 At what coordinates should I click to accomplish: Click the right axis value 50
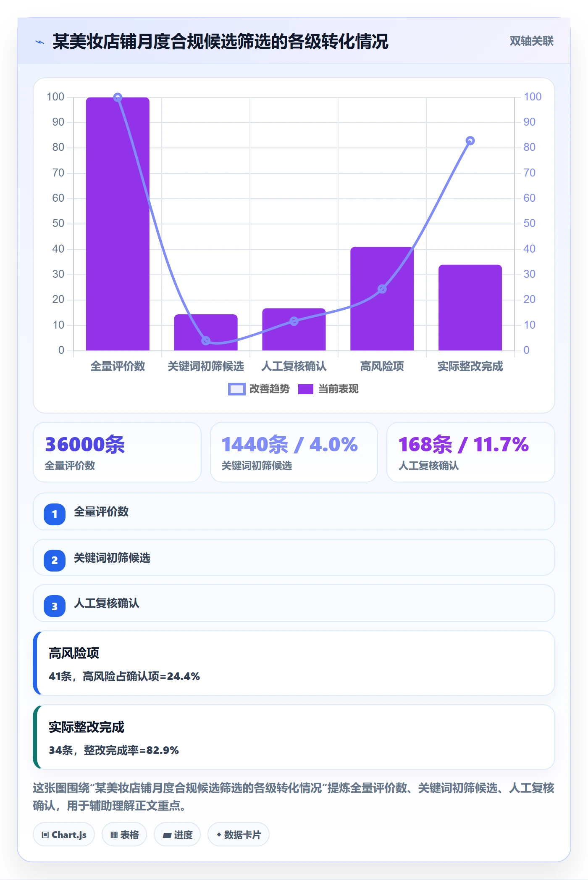click(529, 223)
